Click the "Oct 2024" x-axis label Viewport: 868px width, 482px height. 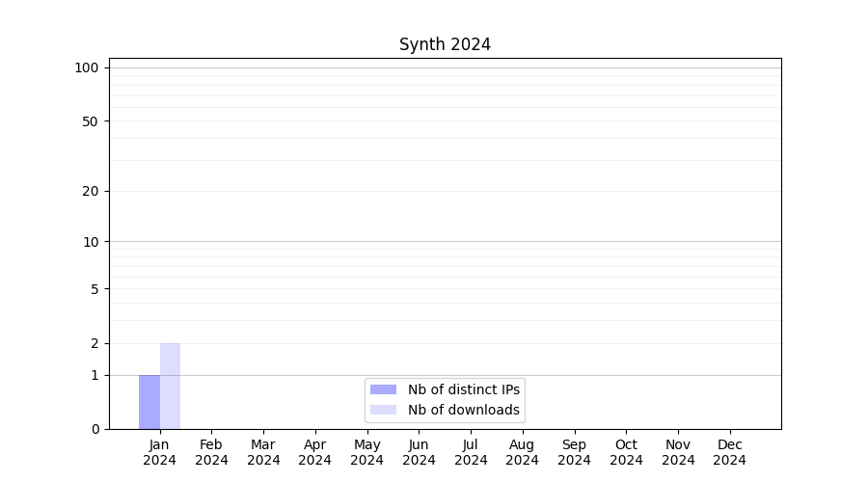[x=626, y=452]
